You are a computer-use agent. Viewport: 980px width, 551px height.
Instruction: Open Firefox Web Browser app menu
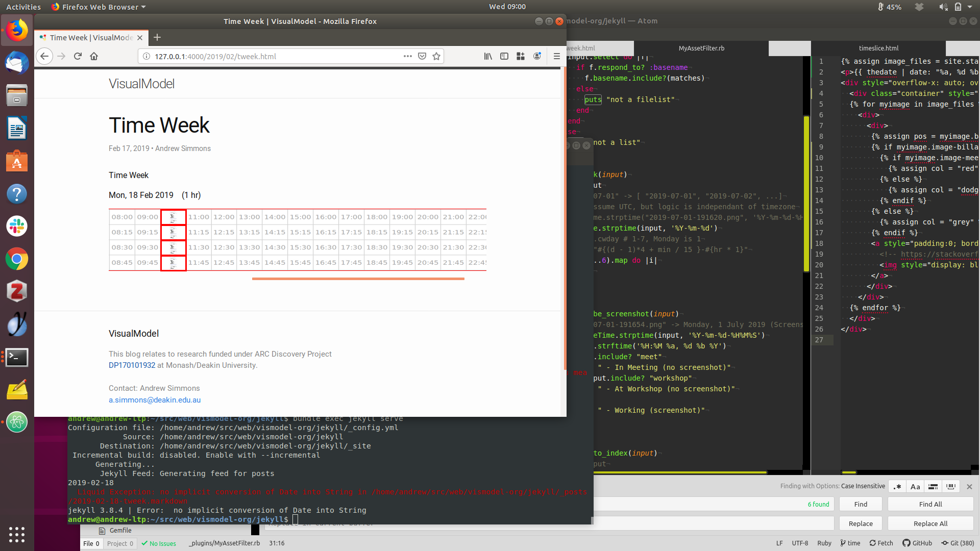[99, 7]
